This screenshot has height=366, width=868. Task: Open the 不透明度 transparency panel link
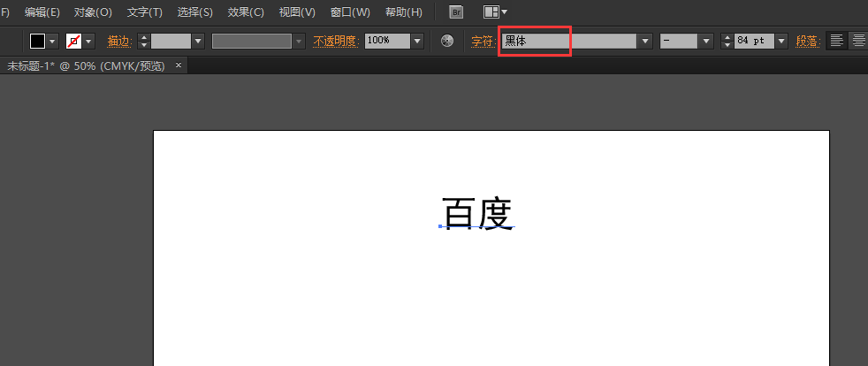tap(337, 41)
